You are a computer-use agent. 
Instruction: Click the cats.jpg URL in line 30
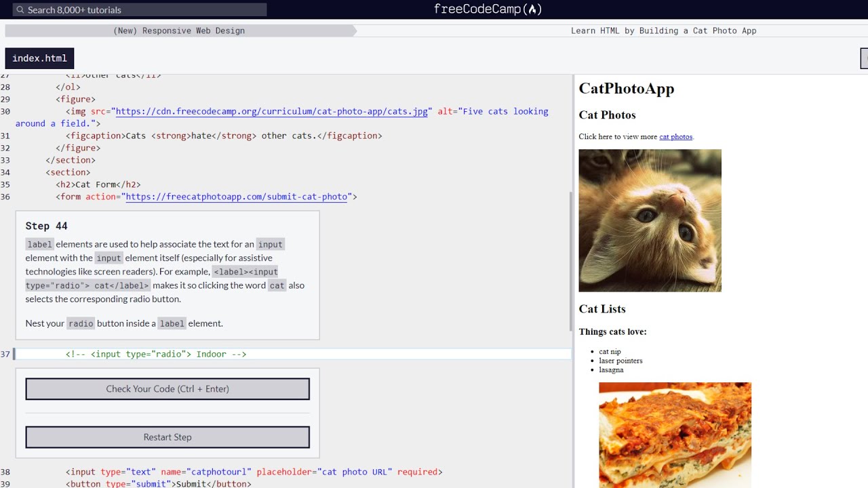[x=271, y=111]
